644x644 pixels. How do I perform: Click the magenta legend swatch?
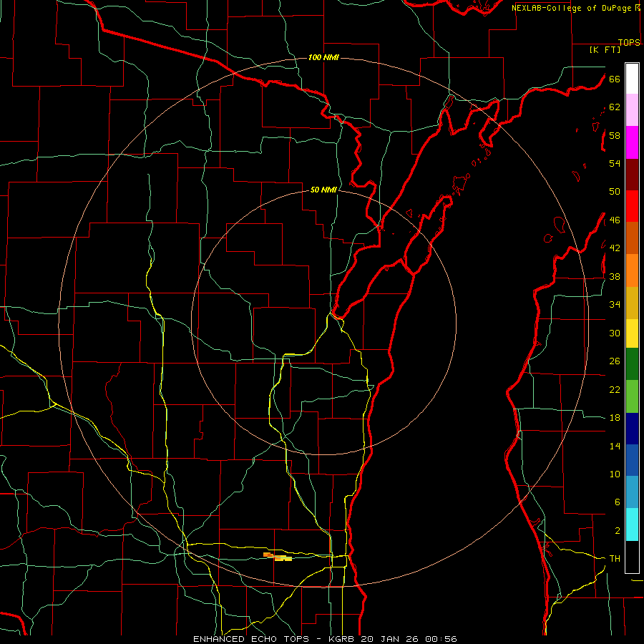pos(632,142)
